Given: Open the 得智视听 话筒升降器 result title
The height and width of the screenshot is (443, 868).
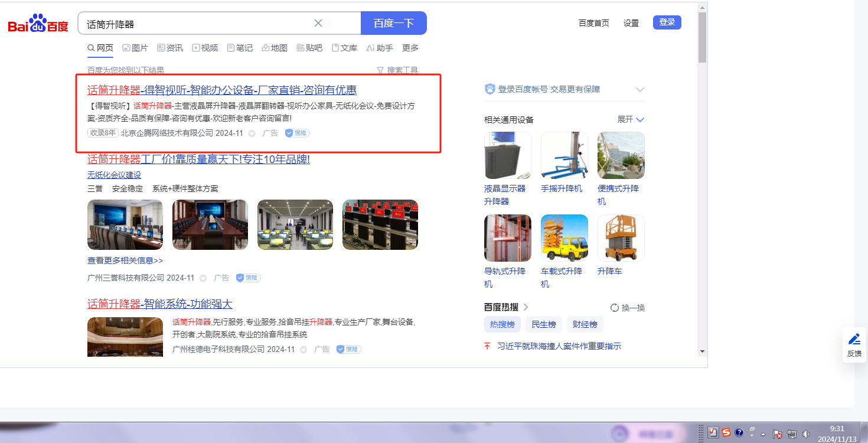Looking at the screenshot, I should click(x=222, y=90).
